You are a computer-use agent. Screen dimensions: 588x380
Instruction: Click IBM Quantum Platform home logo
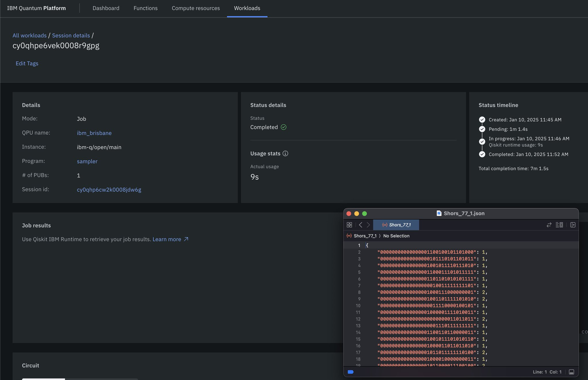(36, 8)
